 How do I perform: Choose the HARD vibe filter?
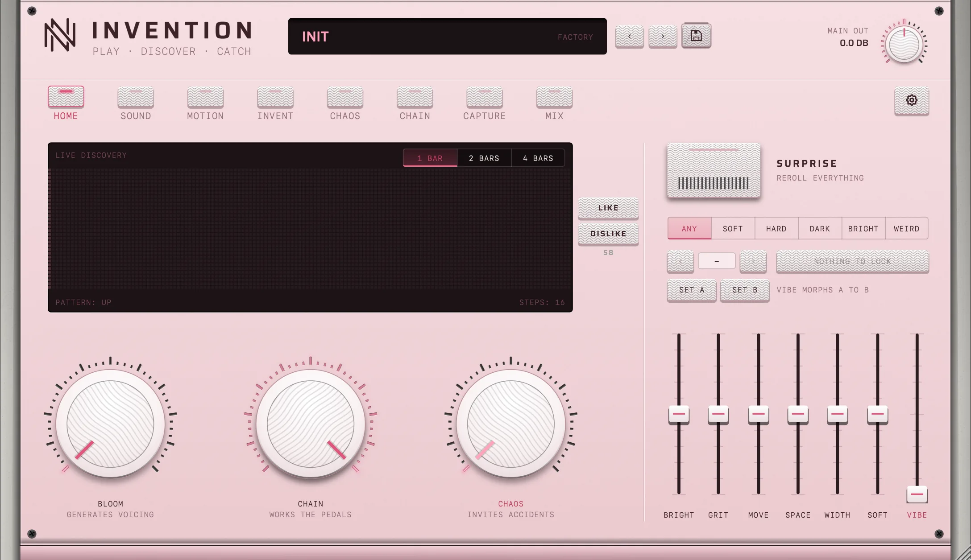(776, 228)
